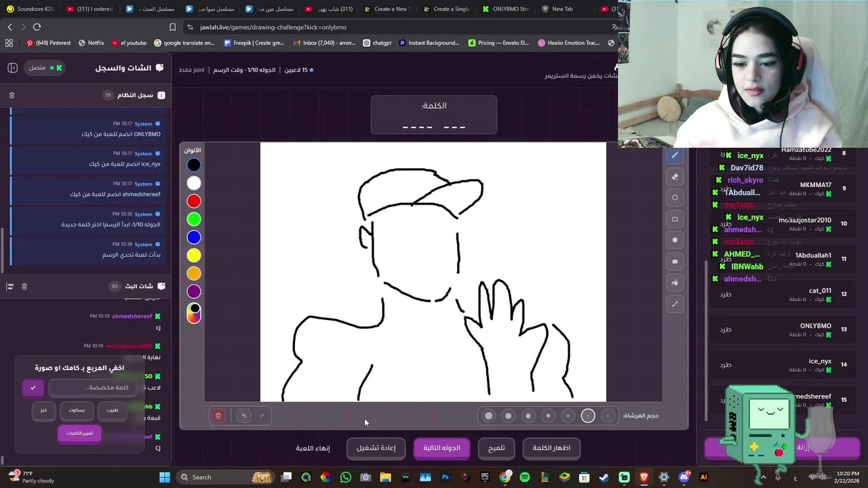Viewport: 868px width, 488px height.
Task: Open the Pinterest bookmark
Action: [x=47, y=43]
